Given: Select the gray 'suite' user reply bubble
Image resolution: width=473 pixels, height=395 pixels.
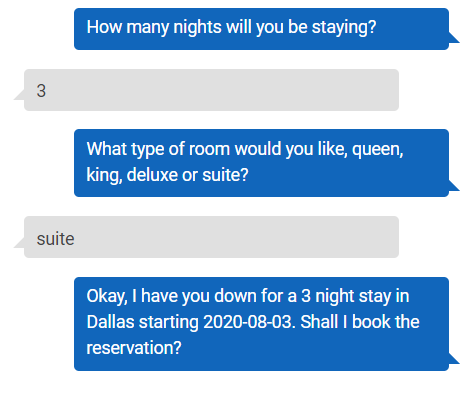Looking at the screenshot, I should click(211, 237).
